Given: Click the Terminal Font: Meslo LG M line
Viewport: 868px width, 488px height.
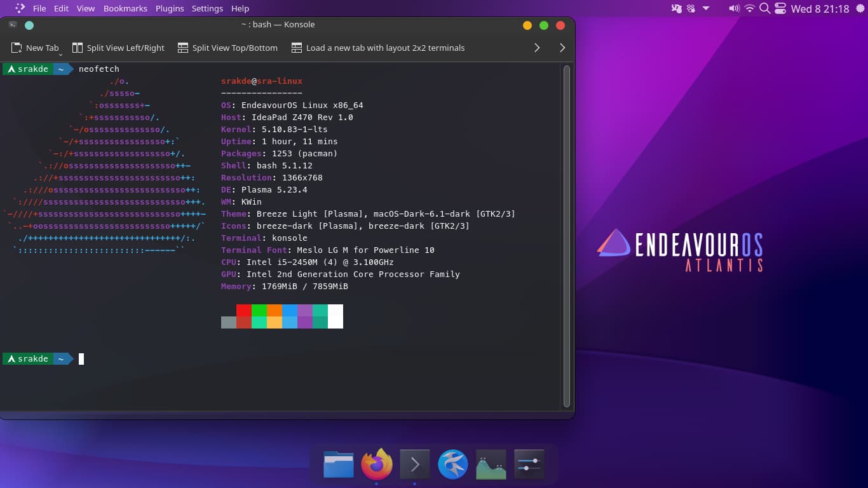Looking at the screenshot, I should 328,250.
